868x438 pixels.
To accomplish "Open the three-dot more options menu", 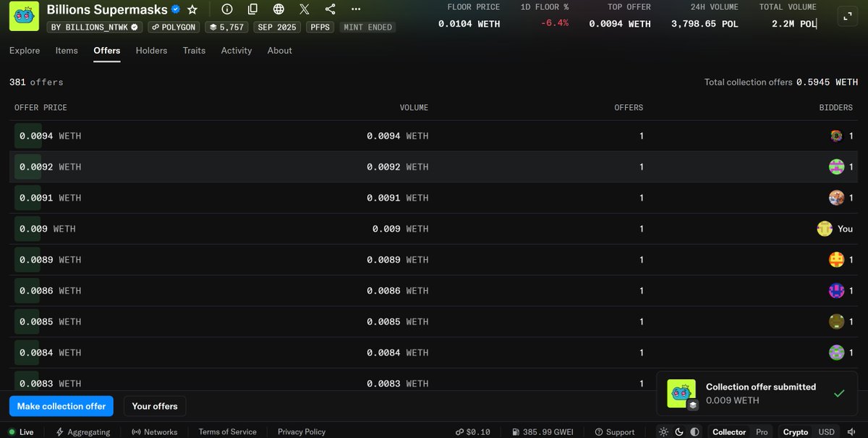I will 355,9.
